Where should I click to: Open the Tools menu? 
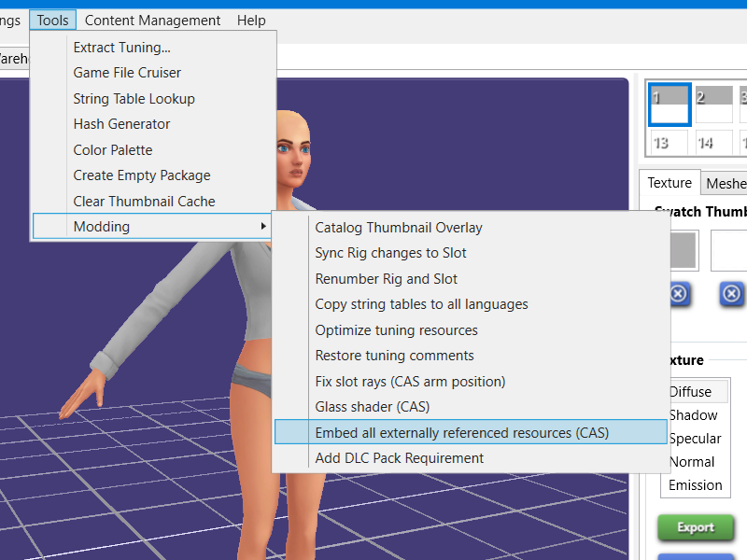(x=52, y=21)
